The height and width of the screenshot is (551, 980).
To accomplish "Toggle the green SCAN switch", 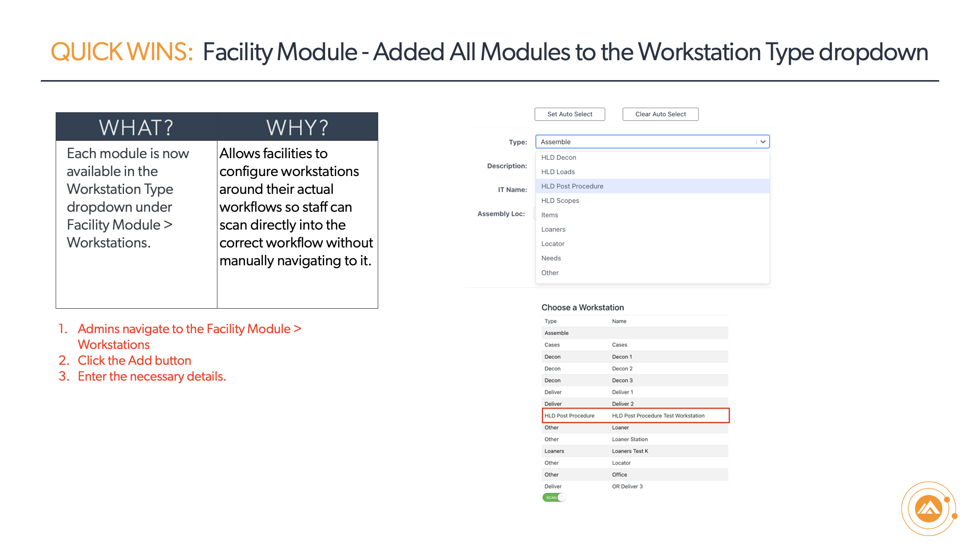I will 554,497.
